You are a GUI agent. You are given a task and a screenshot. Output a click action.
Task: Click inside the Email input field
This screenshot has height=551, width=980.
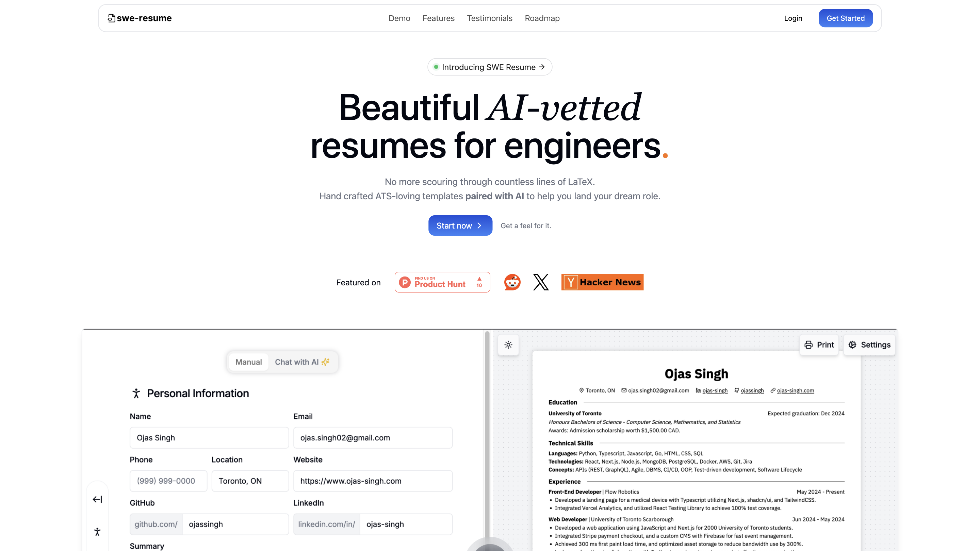373,438
